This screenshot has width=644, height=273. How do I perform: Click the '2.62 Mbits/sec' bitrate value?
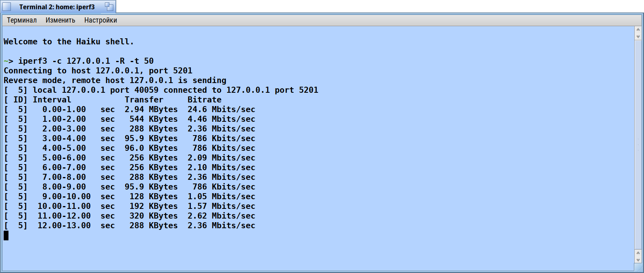tap(222, 216)
